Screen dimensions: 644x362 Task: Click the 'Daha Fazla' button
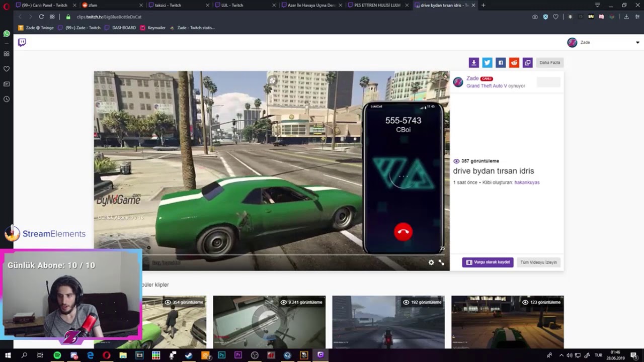[549, 62]
